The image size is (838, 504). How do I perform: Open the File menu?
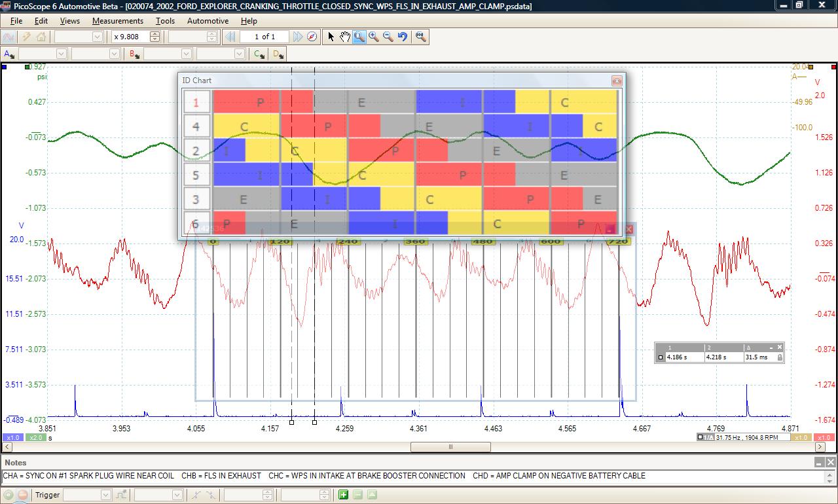(16, 21)
